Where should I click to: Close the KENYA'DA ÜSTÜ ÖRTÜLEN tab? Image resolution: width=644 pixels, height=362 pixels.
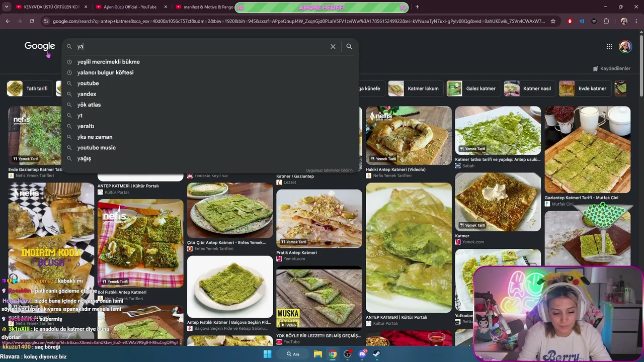86,7
